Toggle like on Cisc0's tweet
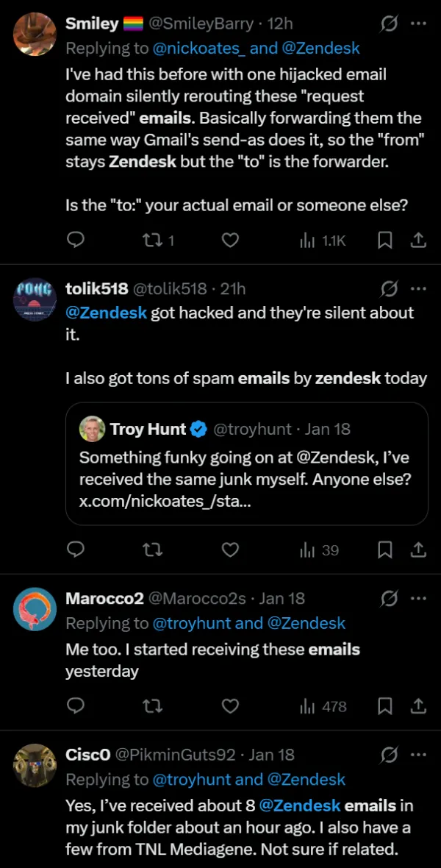 (230, 864)
